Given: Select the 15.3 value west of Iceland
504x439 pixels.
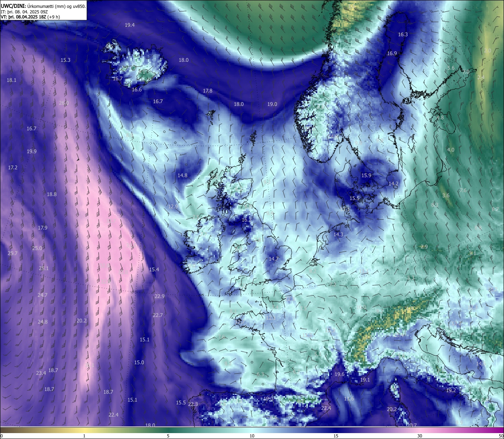Looking at the screenshot, I should coord(65,60).
